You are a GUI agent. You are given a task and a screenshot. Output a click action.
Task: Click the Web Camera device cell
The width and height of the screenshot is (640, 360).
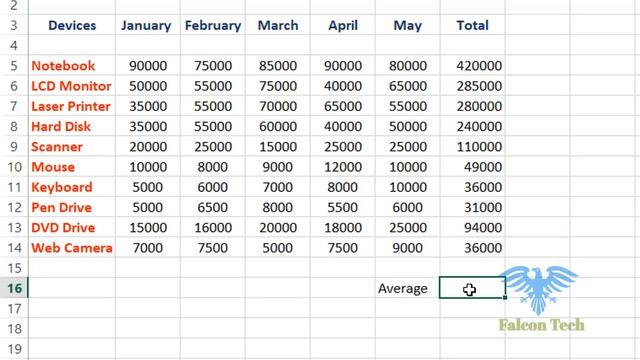point(72,248)
